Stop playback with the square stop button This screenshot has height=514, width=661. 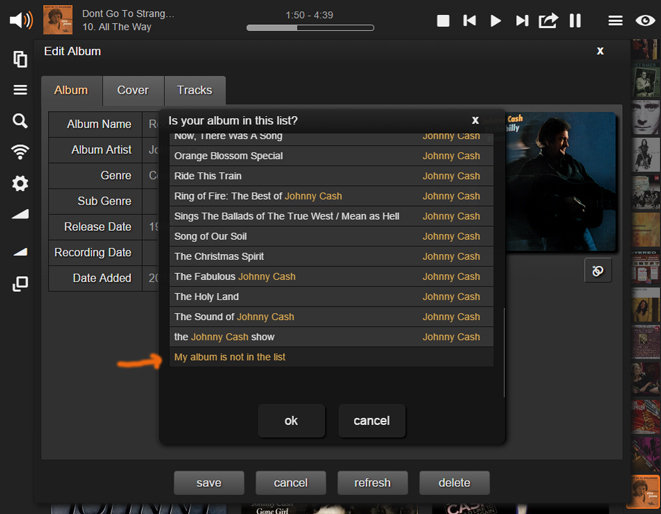(x=443, y=21)
